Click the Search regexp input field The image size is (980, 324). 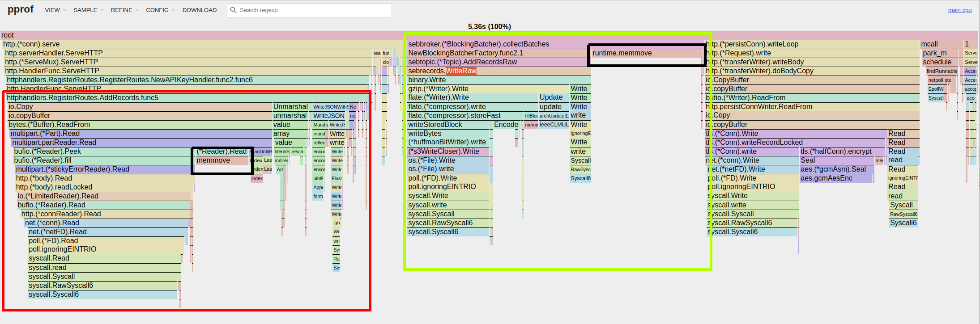[309, 10]
